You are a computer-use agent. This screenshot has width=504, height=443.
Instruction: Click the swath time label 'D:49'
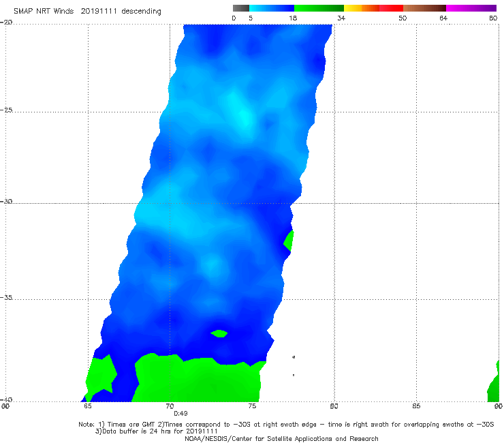(x=180, y=414)
